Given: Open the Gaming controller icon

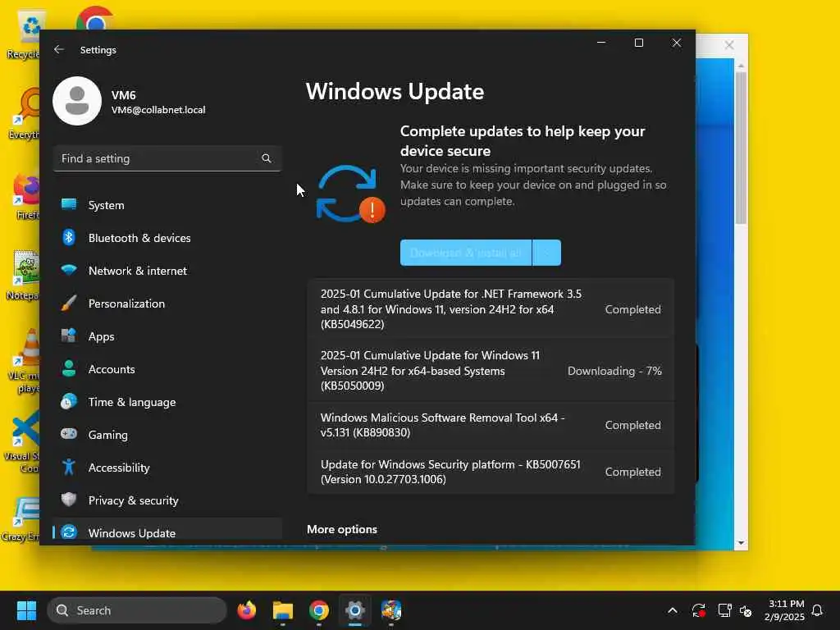Looking at the screenshot, I should click(x=69, y=434).
